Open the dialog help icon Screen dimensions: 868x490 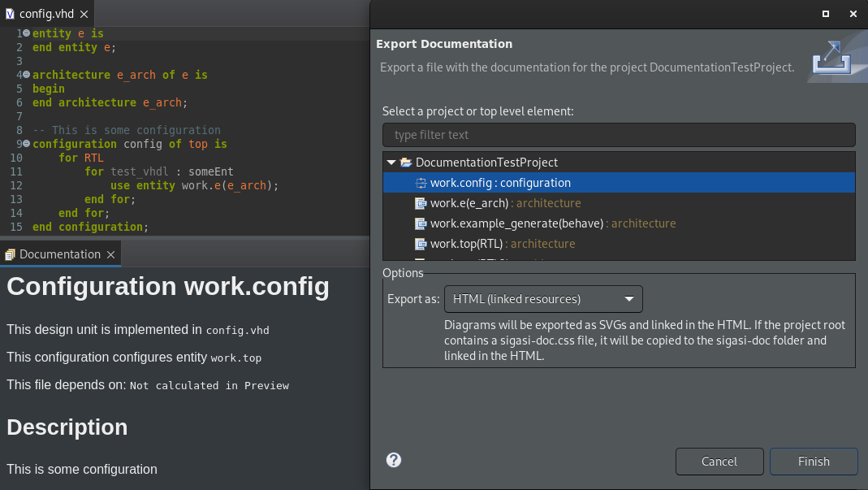pos(394,460)
